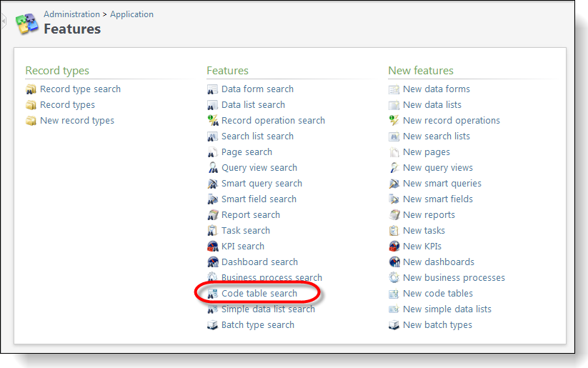This screenshot has width=588, height=368.
Task: Select the Simple data list search link
Action: [x=268, y=309]
